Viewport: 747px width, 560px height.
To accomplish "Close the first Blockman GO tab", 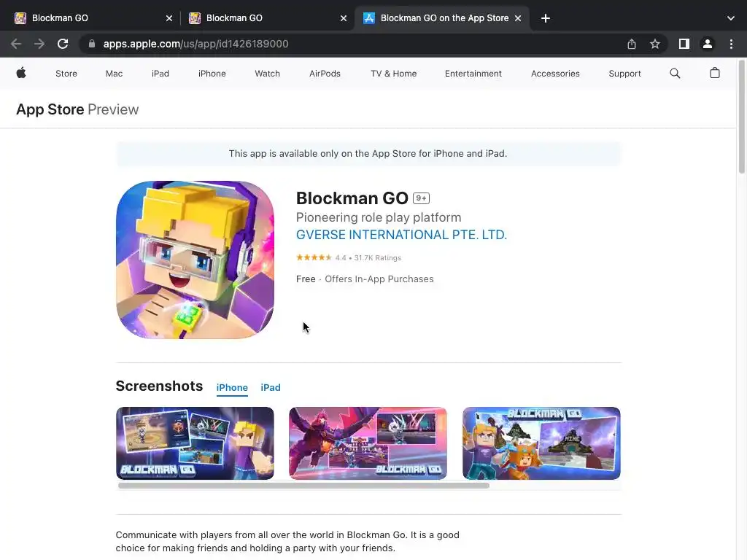I will pos(169,18).
